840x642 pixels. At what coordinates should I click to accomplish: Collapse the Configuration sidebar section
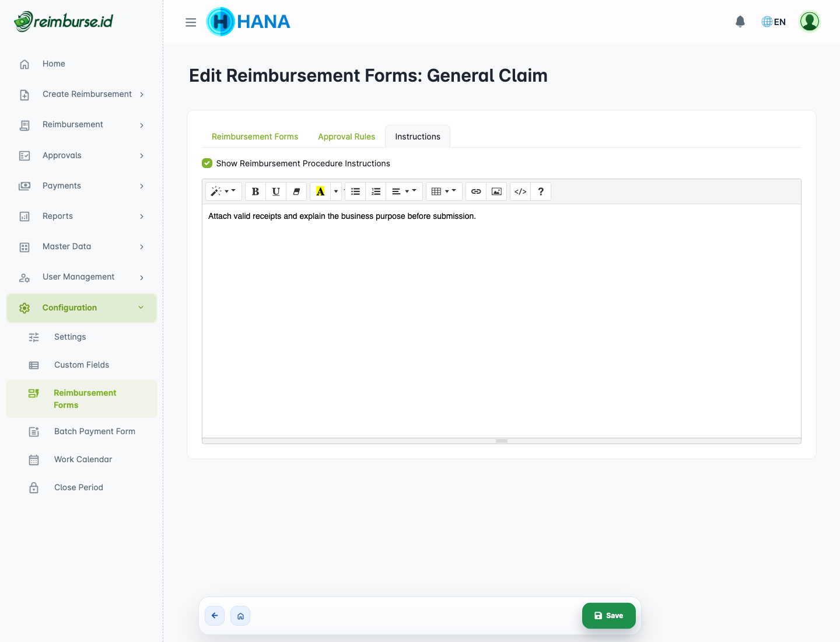tap(82, 308)
